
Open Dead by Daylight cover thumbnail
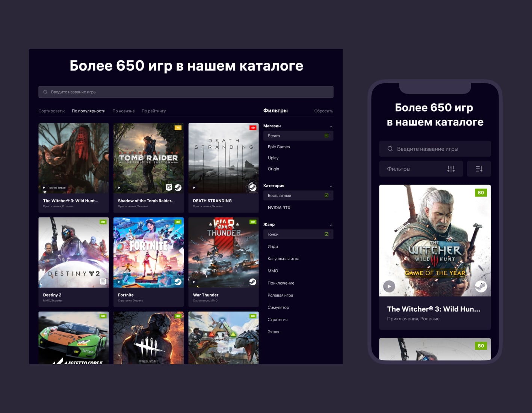coord(149,338)
